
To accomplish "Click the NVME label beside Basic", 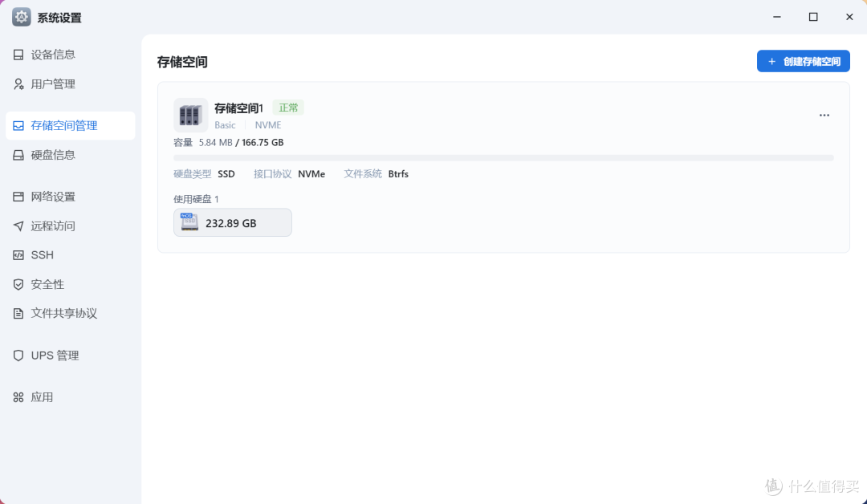I will [x=268, y=125].
